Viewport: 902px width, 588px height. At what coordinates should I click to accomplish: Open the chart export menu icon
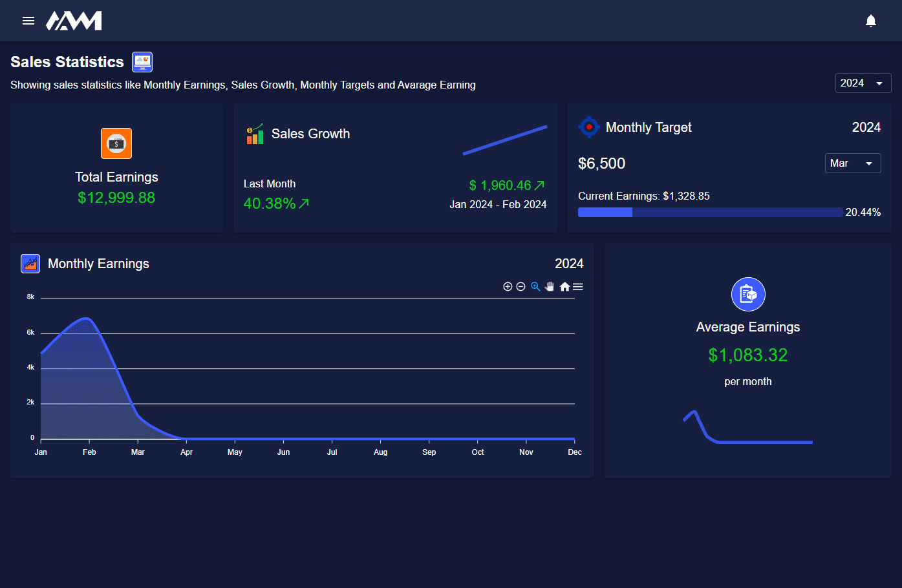click(578, 287)
